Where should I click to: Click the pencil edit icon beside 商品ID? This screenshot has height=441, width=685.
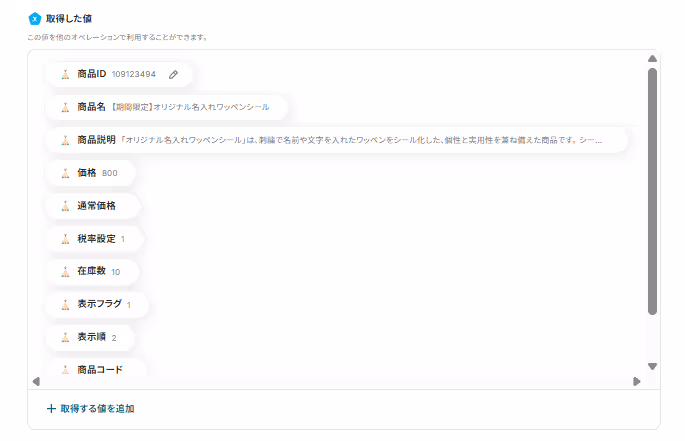(173, 74)
